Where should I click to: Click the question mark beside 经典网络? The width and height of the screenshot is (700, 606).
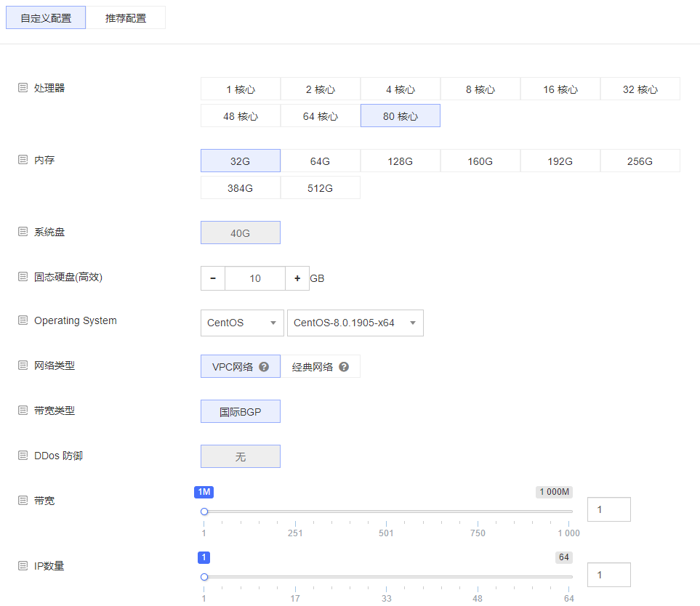(344, 365)
